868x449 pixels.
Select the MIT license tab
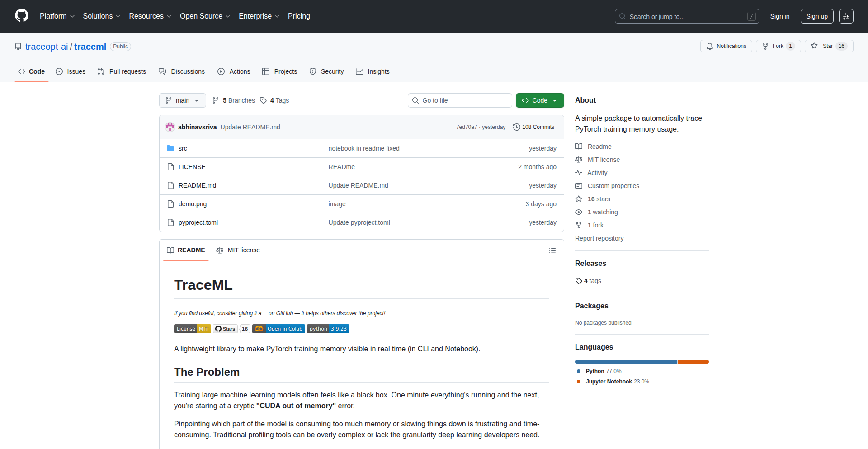[x=238, y=250]
